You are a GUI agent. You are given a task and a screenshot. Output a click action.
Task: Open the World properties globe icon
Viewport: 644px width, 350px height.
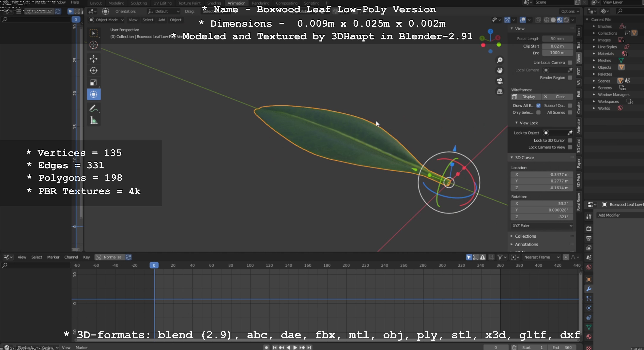point(589,267)
